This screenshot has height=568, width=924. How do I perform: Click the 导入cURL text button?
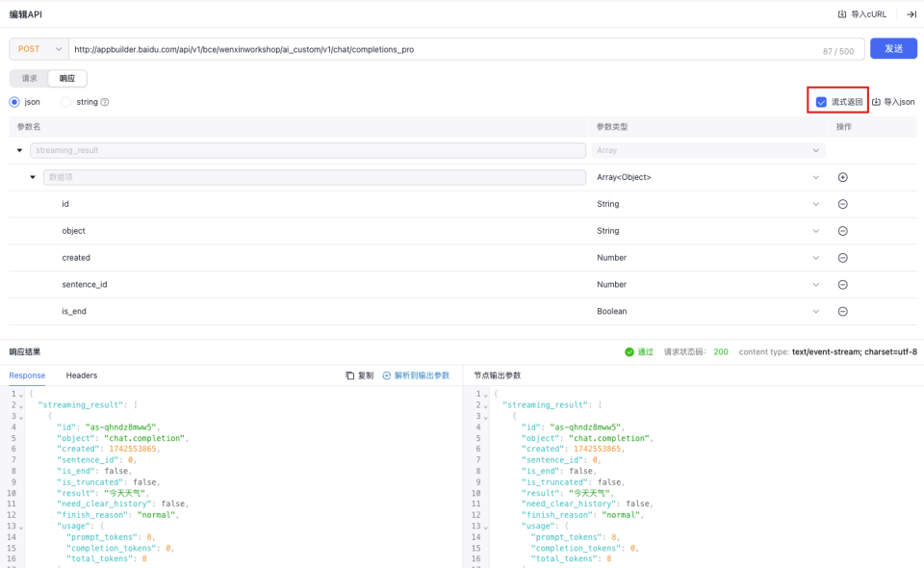[868, 14]
